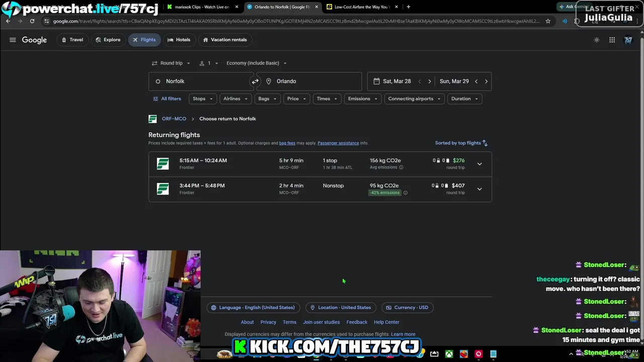Click the Google logo
The height and width of the screenshot is (362, 644).
[34, 40]
